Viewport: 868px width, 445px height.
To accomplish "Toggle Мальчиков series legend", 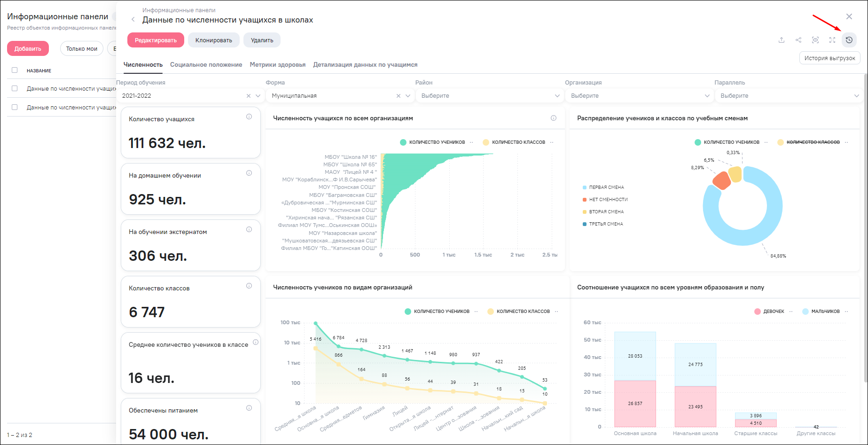I will tap(821, 312).
